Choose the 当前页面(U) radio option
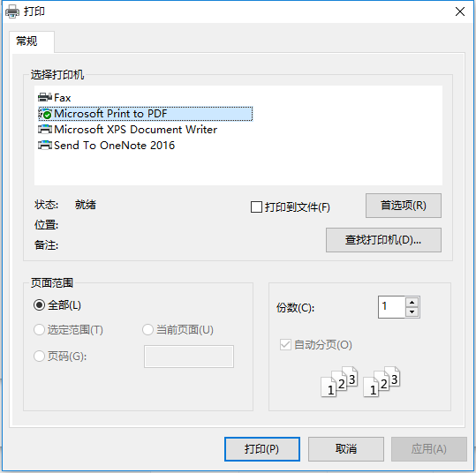476x473 pixels. point(147,330)
